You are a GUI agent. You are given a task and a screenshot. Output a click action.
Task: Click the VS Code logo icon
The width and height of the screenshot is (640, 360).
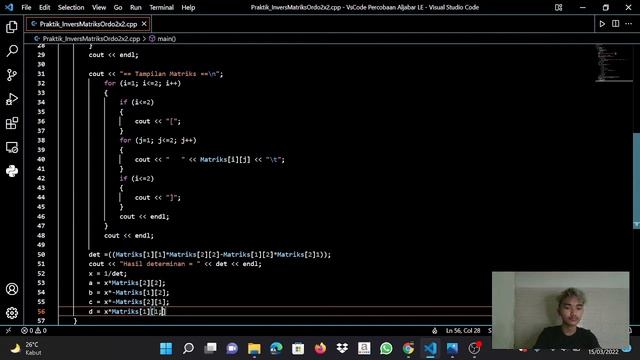point(9,7)
